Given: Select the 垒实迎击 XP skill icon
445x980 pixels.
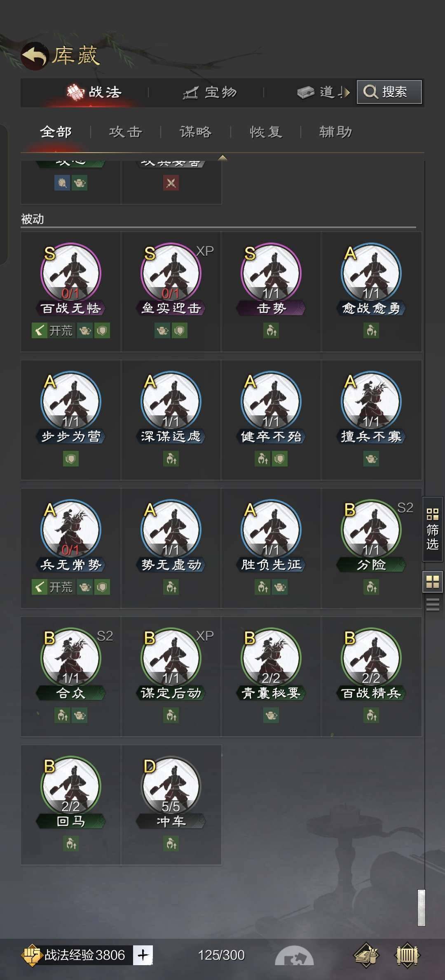Looking at the screenshot, I should [171, 273].
